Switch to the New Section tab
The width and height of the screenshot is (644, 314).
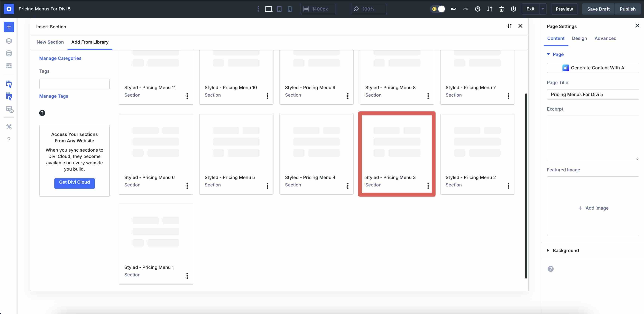50,42
